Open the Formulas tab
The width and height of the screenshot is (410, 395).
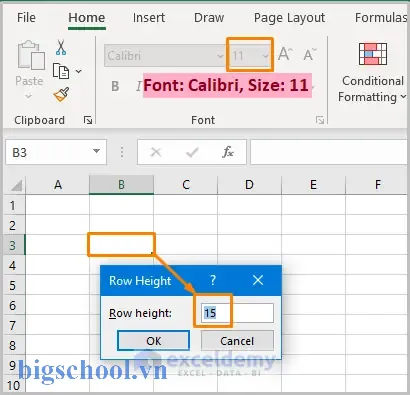click(381, 18)
